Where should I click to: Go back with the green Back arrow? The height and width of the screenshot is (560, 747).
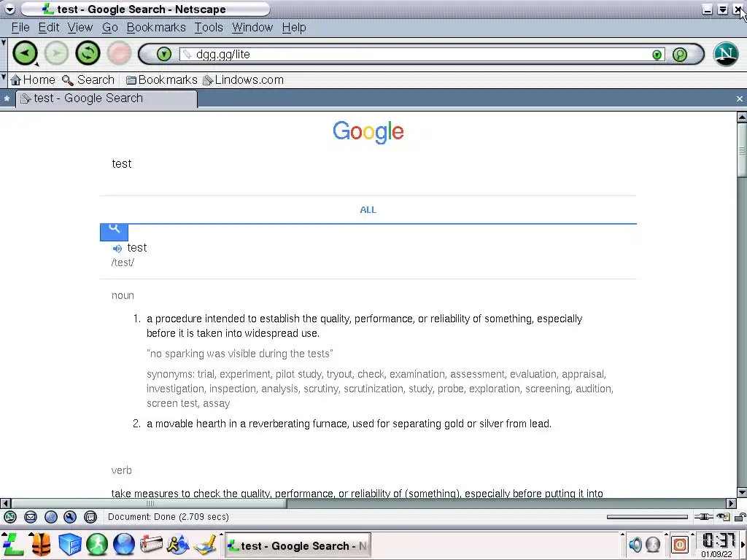25,53
